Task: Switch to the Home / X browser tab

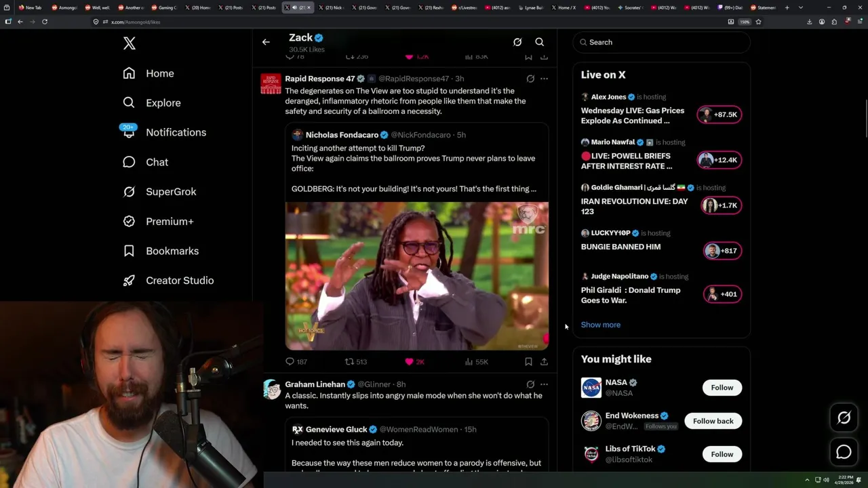Action: (x=564, y=7)
